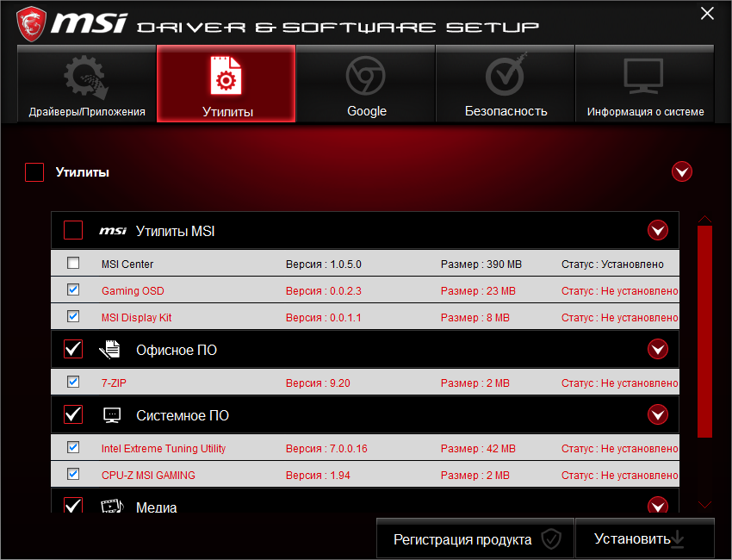The width and height of the screenshot is (732, 560).
Task: Click the Размер : 390 MB text
Action: click(x=481, y=264)
